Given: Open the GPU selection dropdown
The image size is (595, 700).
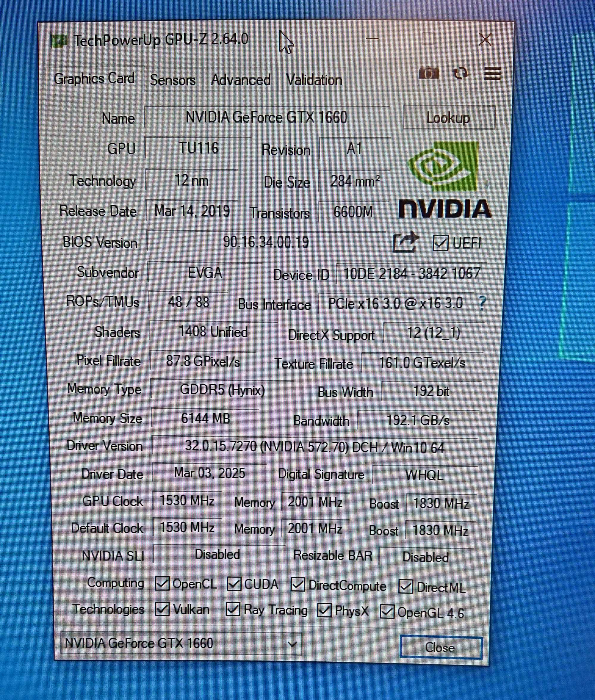Looking at the screenshot, I should click(181, 643).
